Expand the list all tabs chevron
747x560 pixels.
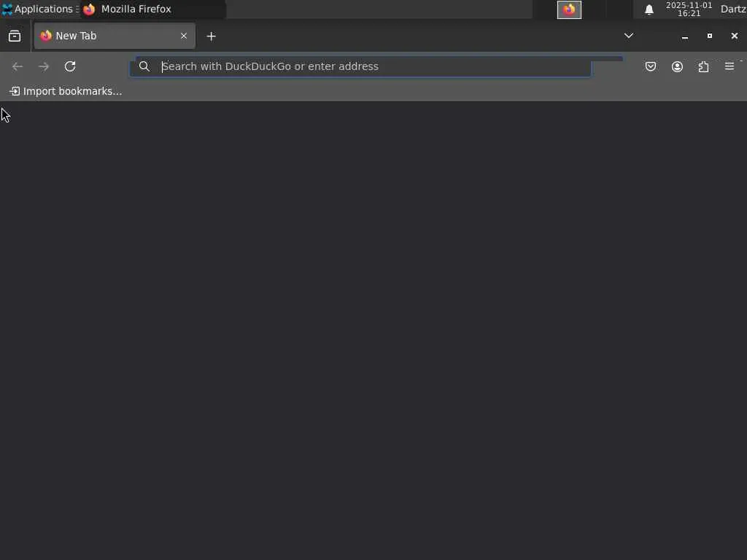tap(629, 36)
